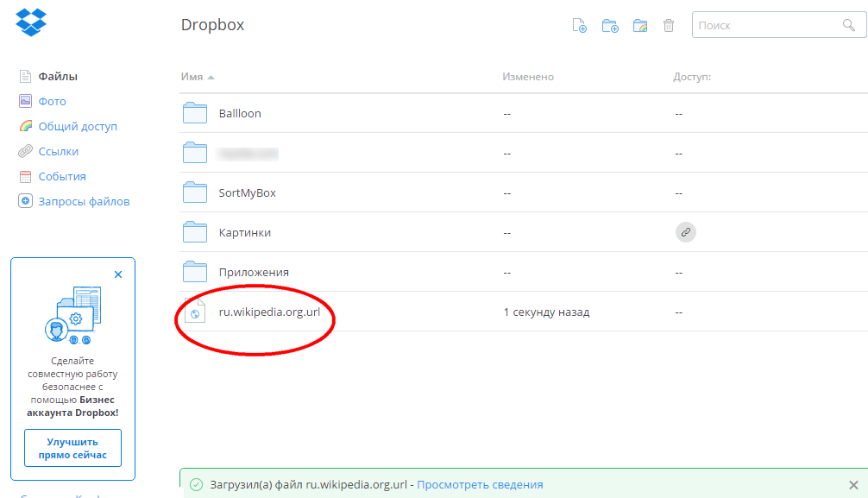Follow the Просмотреть сведения link
This screenshot has height=498, width=868.
[480, 485]
